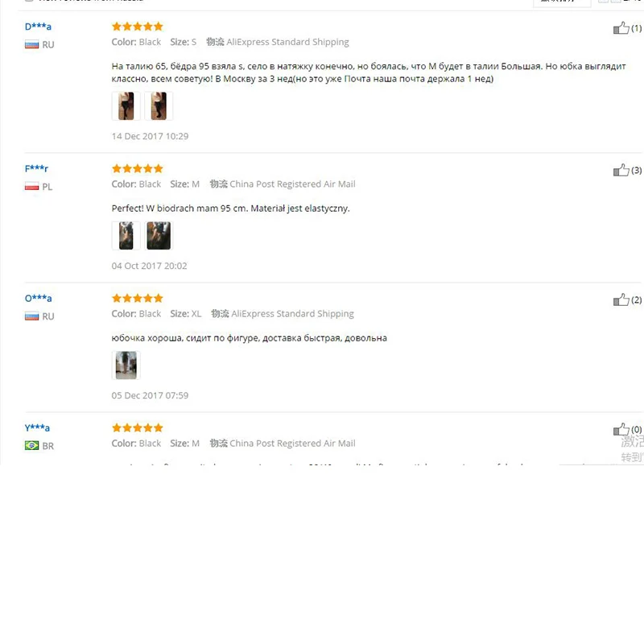The height and width of the screenshot is (644, 644).
Task: Open reviewer profile Y***a
Action: pos(37,428)
